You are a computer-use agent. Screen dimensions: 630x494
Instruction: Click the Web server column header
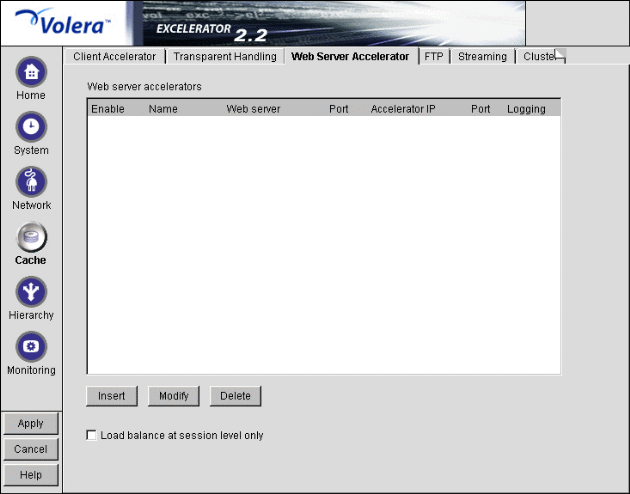click(x=253, y=109)
